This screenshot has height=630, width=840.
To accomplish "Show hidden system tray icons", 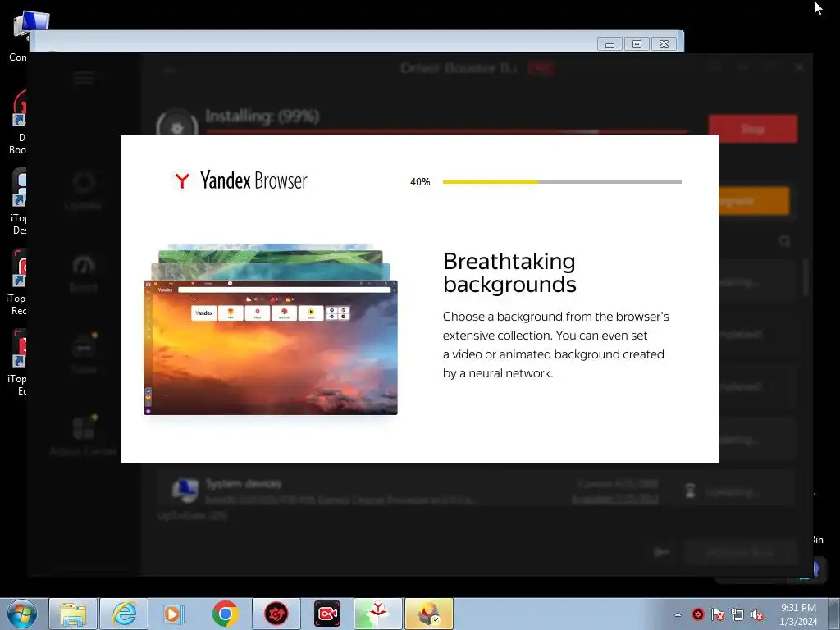I will pyautogui.click(x=678, y=614).
